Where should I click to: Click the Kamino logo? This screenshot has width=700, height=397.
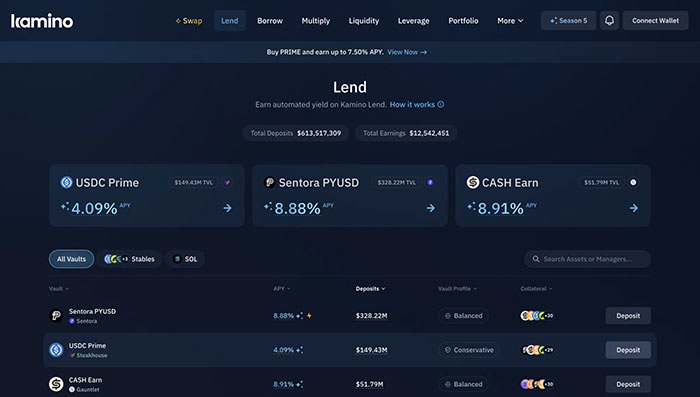(x=42, y=21)
